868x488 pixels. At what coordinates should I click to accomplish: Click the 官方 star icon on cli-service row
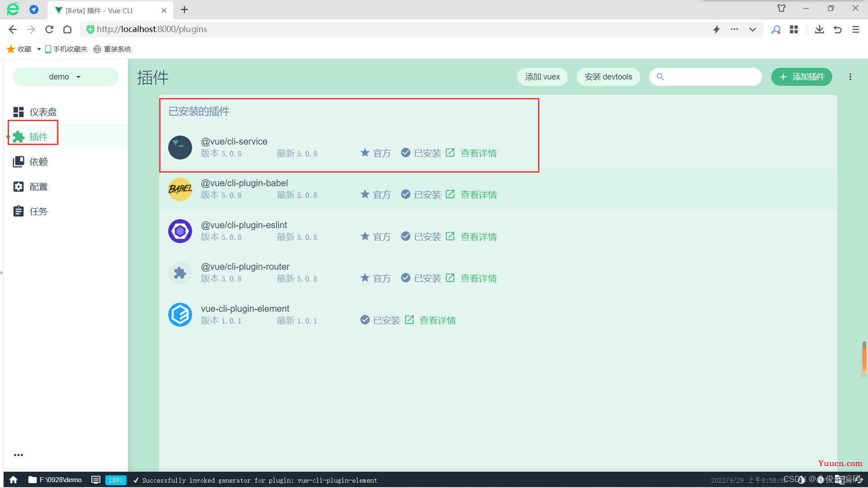(365, 153)
